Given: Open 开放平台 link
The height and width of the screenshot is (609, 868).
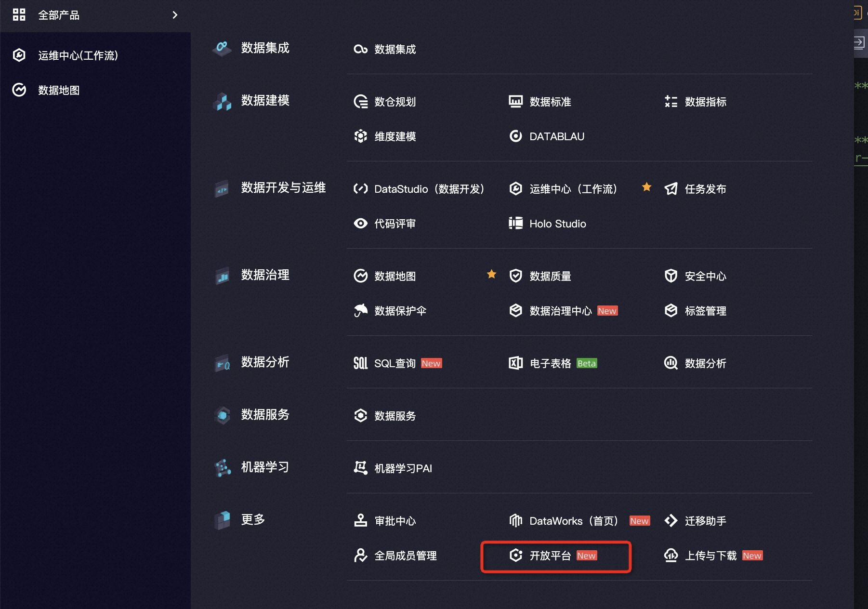Looking at the screenshot, I should (x=550, y=556).
